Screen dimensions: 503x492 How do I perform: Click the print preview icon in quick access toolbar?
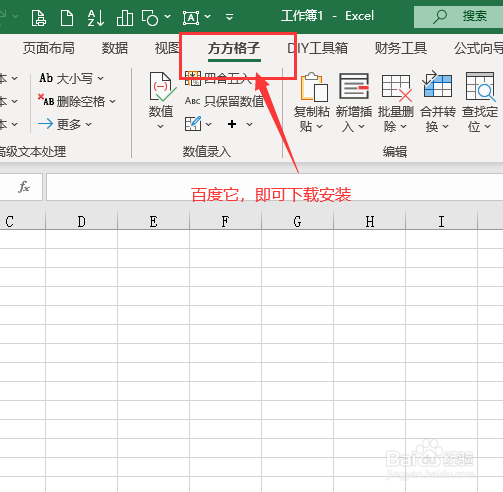(x=39, y=17)
